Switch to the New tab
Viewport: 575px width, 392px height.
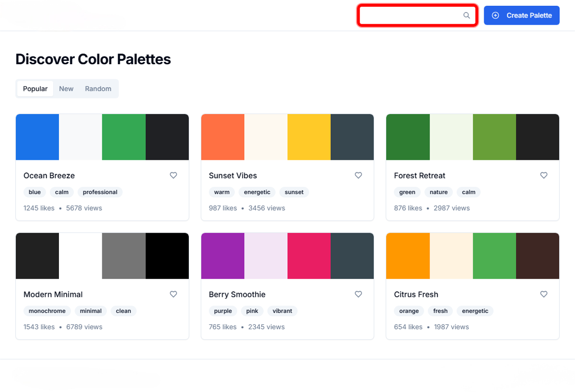66,89
